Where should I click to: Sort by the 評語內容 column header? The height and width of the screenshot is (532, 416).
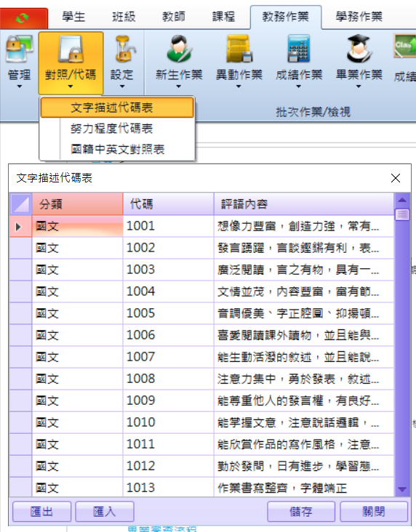(304, 204)
